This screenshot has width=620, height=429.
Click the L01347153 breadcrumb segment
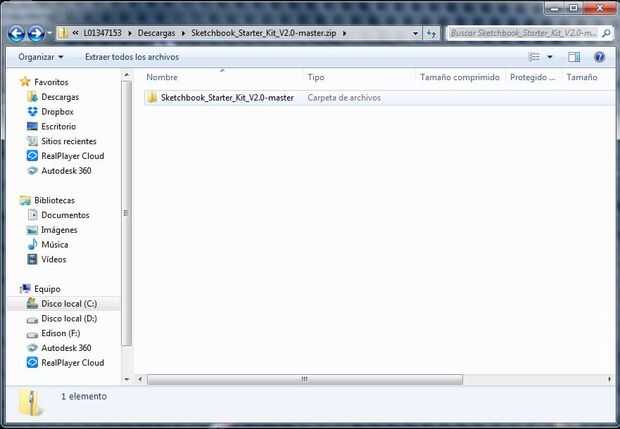[x=102, y=33]
